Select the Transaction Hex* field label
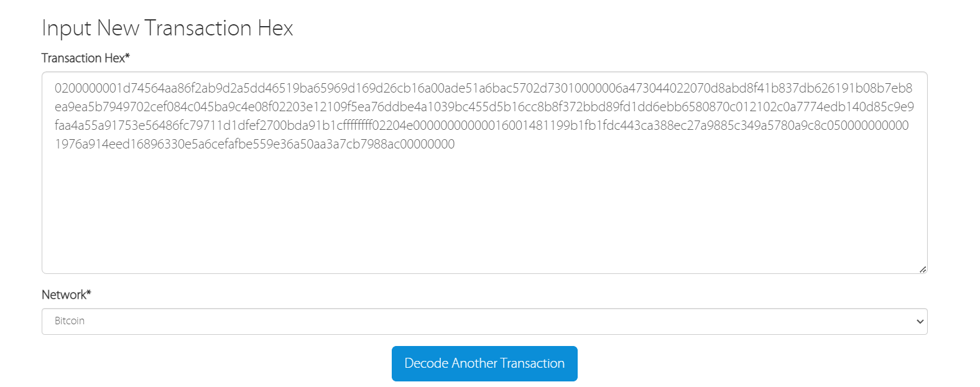Screen dimensions: 980x387 pos(85,58)
